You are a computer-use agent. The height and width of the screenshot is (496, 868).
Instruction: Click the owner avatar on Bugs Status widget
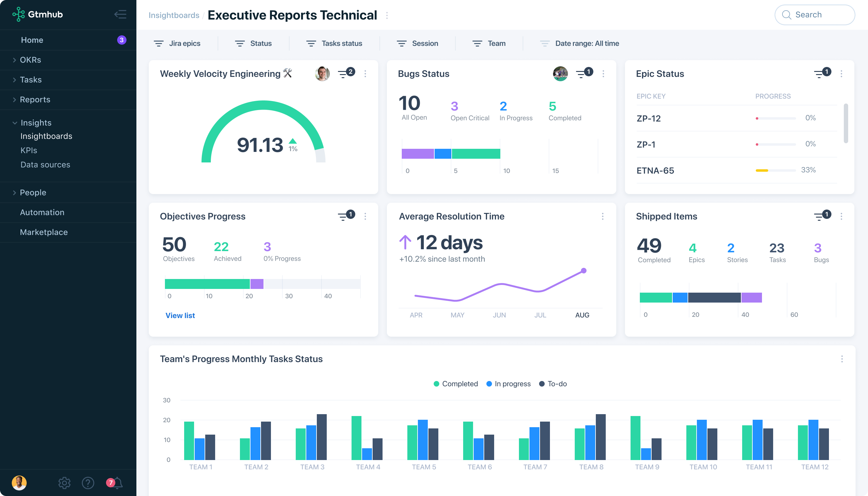click(560, 73)
